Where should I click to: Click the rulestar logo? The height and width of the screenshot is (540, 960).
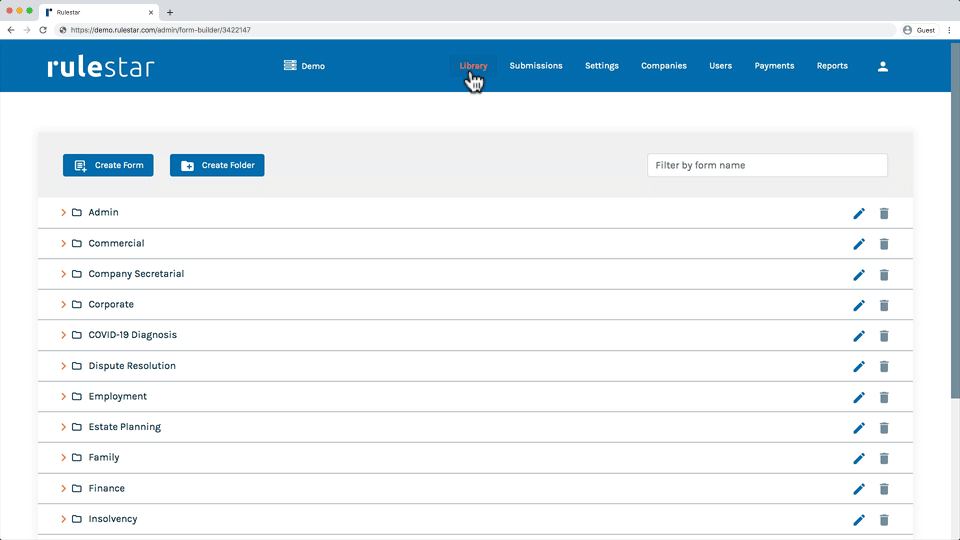point(101,66)
